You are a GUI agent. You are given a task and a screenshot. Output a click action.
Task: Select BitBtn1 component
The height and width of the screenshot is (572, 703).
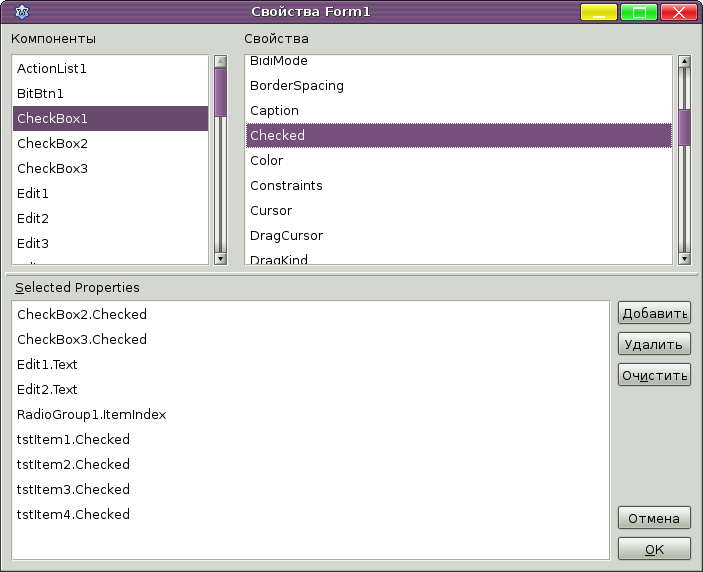(40, 94)
